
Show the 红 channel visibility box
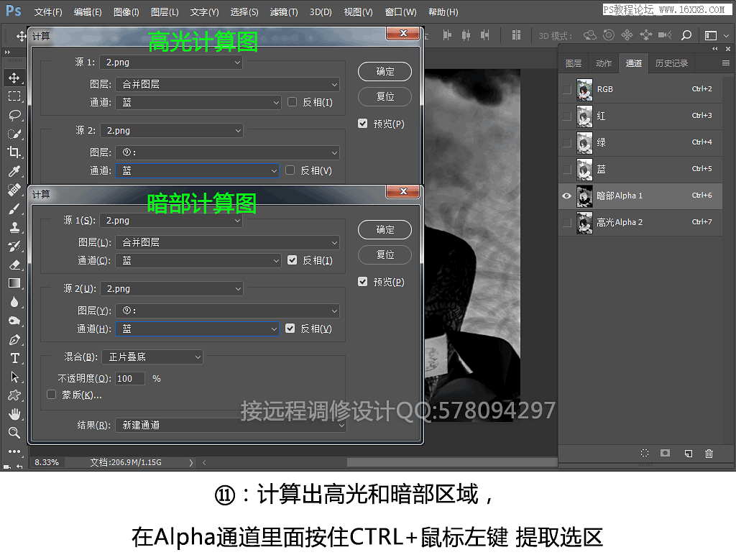566,116
